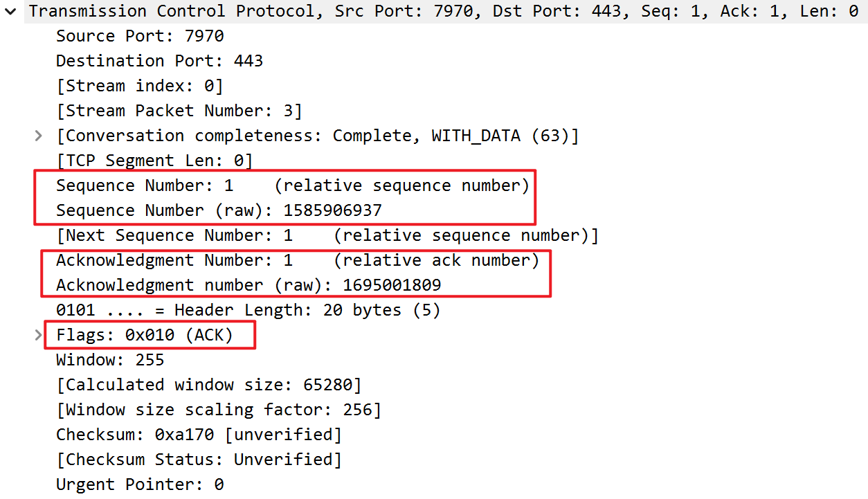Screen dimensions: 868x499
Task: Select relative Acknowledgment Number: 1 row
Action: (x=297, y=260)
